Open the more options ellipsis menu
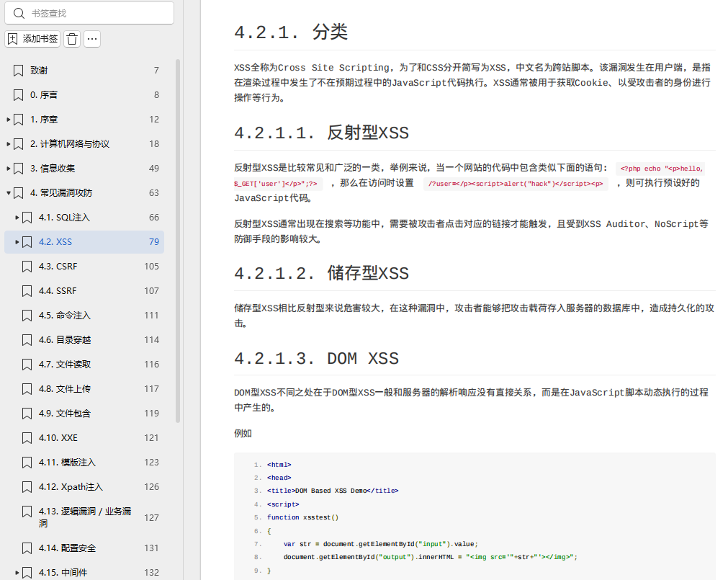 (92, 39)
